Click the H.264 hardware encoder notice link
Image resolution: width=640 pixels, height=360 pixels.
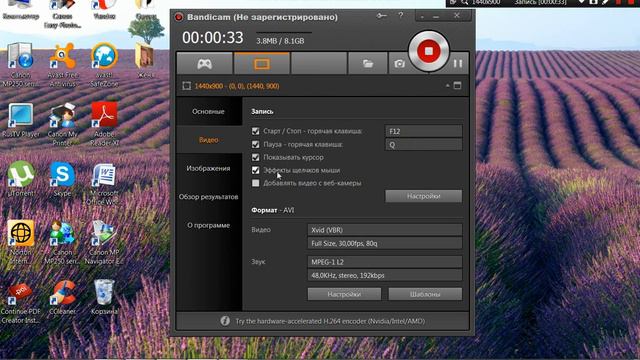pos(330,321)
